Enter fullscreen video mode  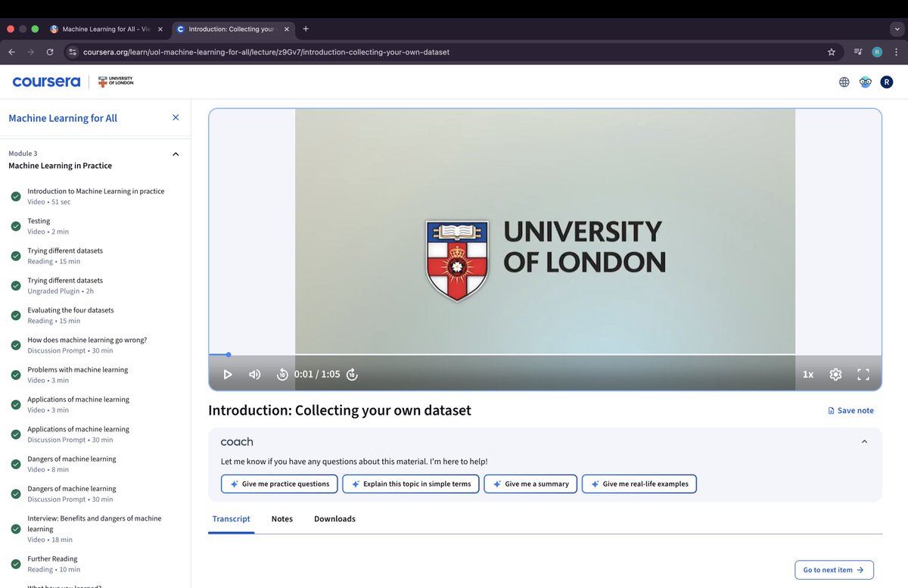pos(863,375)
